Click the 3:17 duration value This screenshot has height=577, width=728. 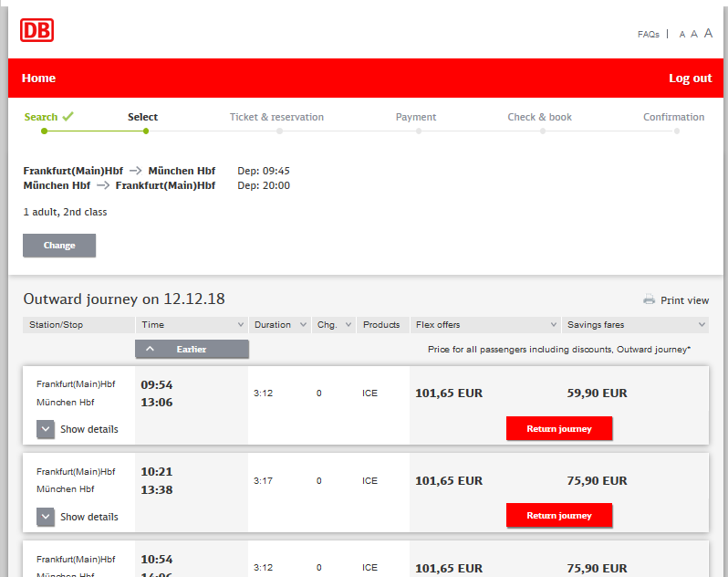click(263, 481)
